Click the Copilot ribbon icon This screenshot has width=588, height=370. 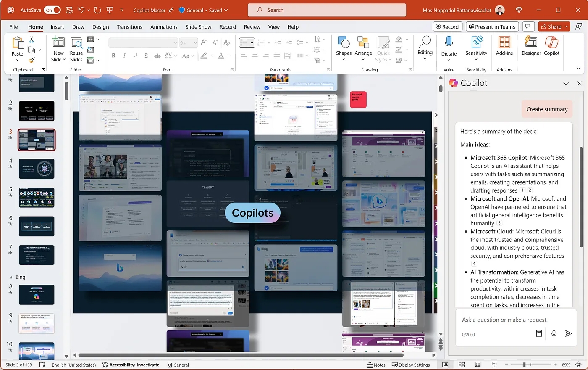click(x=551, y=46)
